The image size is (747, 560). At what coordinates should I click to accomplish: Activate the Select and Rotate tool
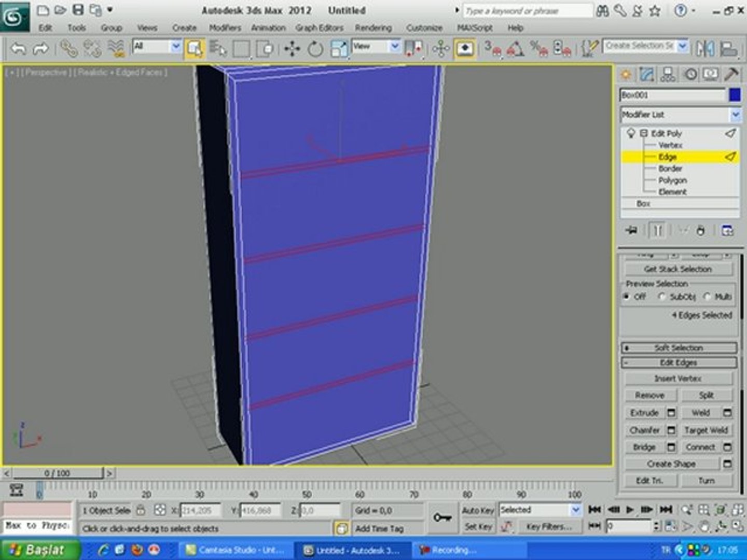pos(315,49)
